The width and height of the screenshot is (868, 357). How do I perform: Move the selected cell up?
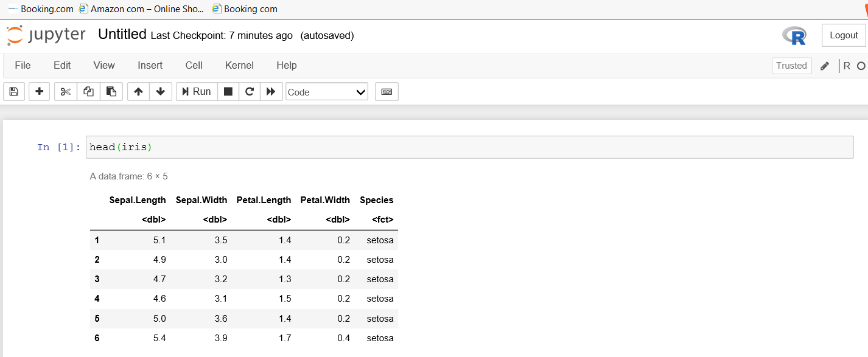tap(138, 91)
